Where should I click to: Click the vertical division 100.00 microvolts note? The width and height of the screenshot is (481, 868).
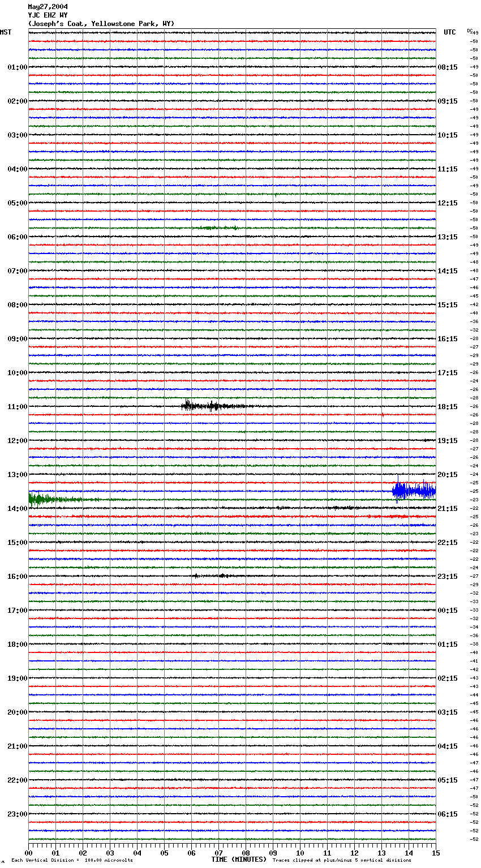pyautogui.click(x=72, y=860)
